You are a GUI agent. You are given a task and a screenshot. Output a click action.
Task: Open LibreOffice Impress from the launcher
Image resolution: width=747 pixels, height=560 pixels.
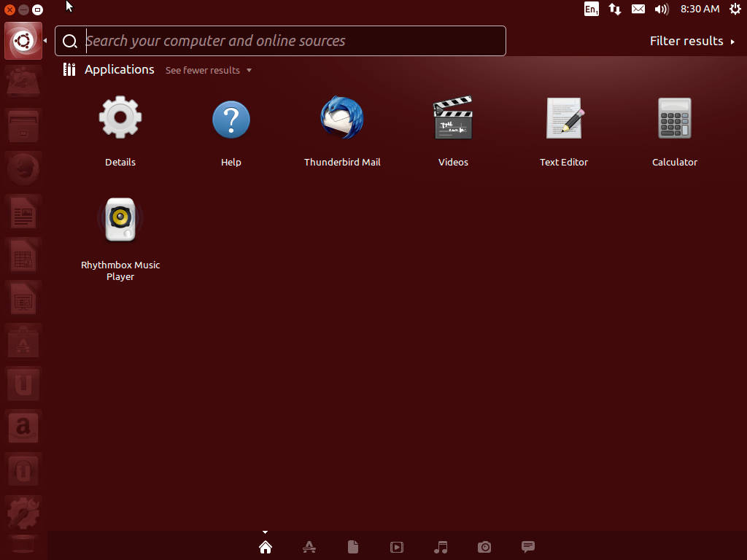tap(23, 298)
